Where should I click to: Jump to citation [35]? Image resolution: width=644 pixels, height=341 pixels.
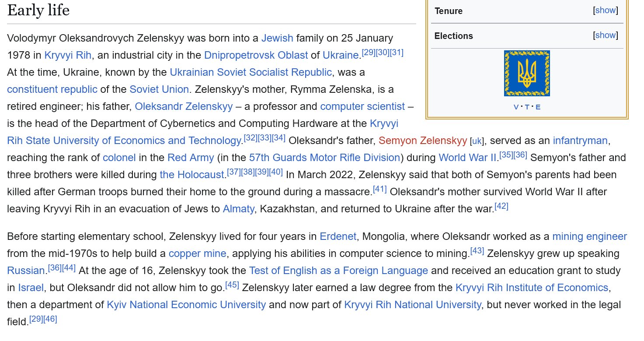tap(506, 155)
